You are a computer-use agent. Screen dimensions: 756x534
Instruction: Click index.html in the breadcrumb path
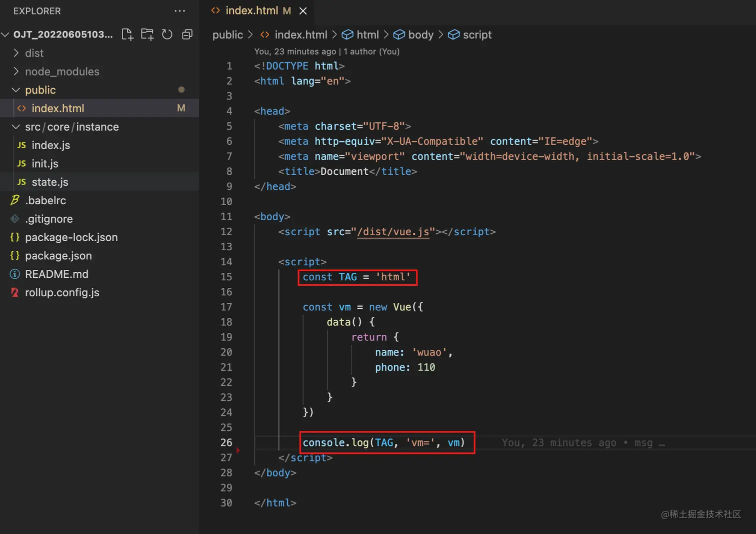click(x=301, y=35)
